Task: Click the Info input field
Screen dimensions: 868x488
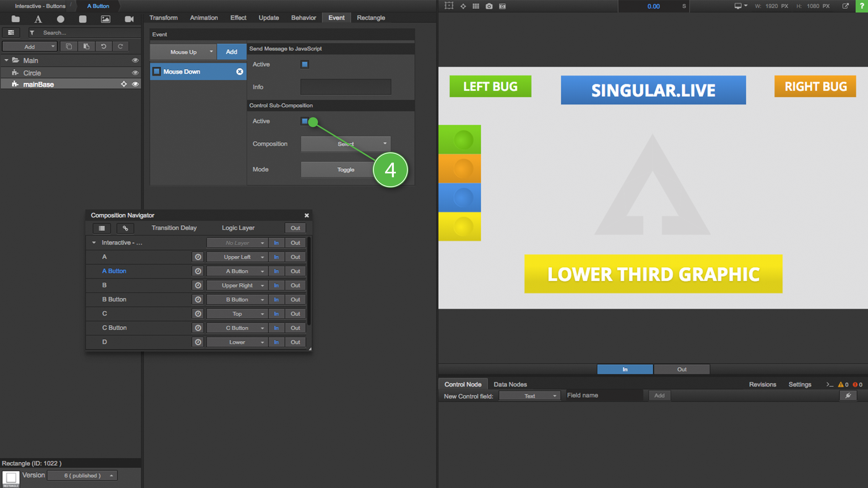Action: point(346,87)
